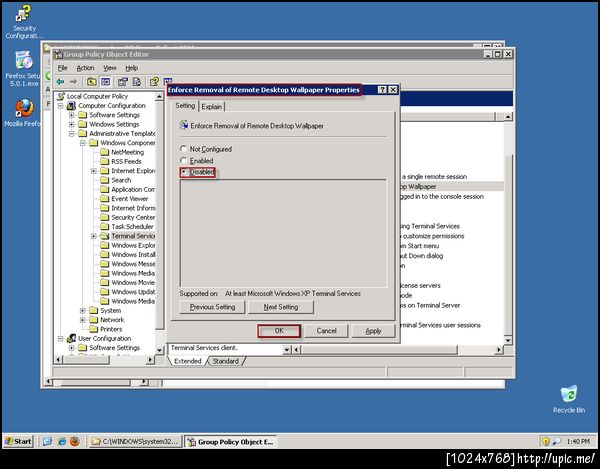Viewport: 600px width, 469px height.
Task: Click the dialog's question mark help button
Action: coord(382,90)
